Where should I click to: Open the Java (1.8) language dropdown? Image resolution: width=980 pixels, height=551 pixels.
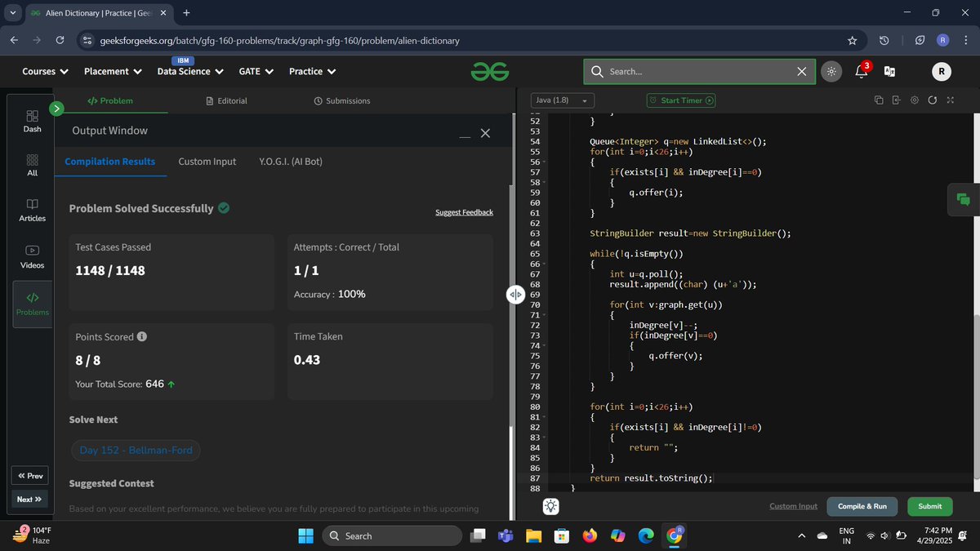click(x=562, y=100)
